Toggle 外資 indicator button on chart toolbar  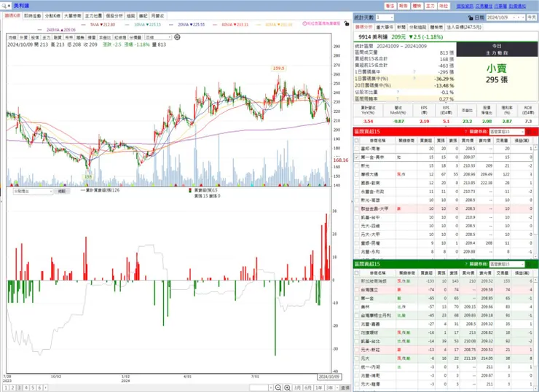pyautogui.click(x=23, y=37)
